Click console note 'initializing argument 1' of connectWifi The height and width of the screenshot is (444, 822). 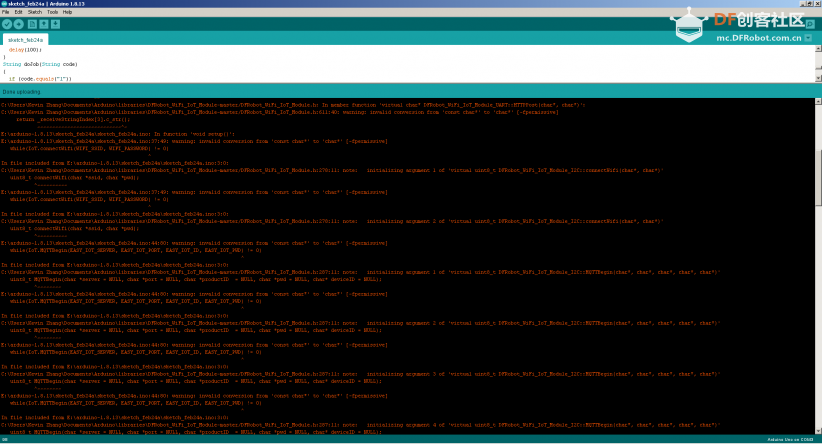(x=332, y=170)
